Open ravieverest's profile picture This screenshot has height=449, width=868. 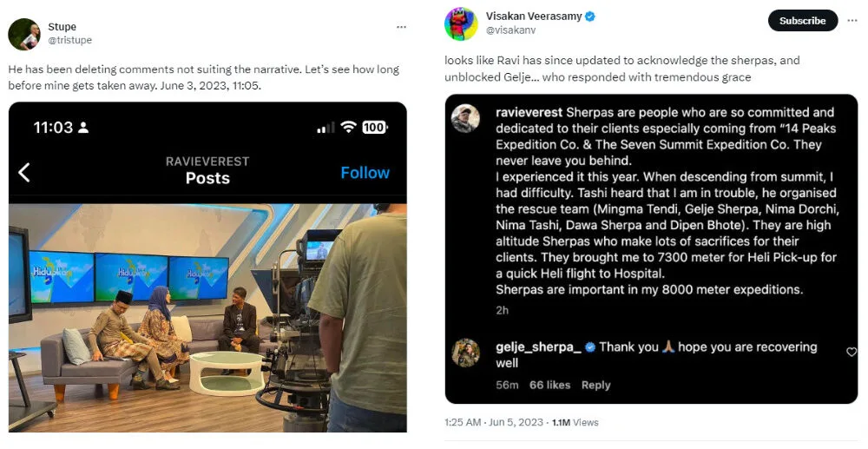(x=466, y=118)
